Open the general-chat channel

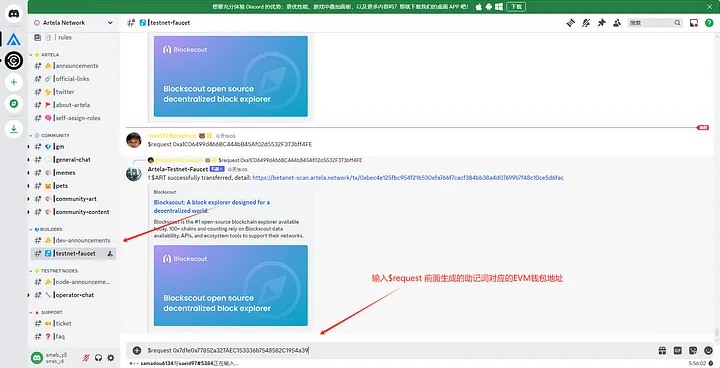(73, 160)
